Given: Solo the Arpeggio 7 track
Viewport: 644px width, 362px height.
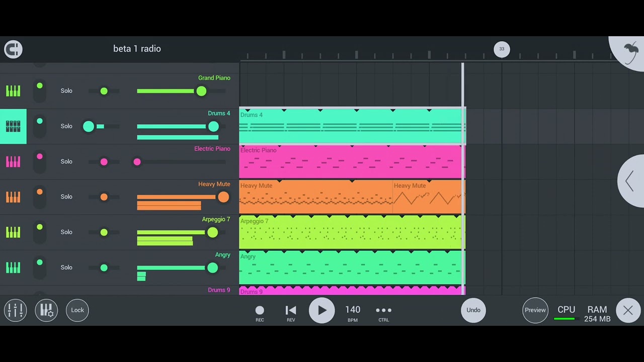Looking at the screenshot, I should click(66, 232).
